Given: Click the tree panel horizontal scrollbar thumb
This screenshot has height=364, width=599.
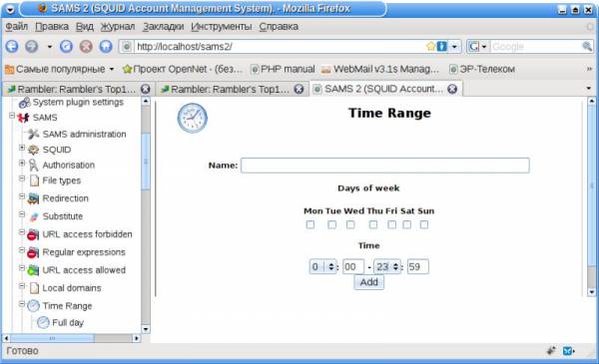Looking at the screenshot, I should [x=52, y=338].
